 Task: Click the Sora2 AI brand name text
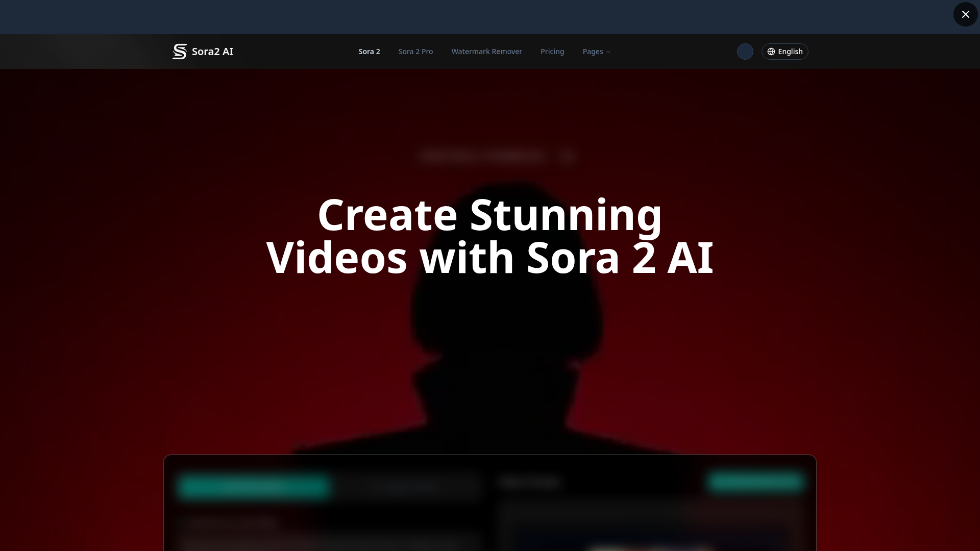click(x=212, y=52)
